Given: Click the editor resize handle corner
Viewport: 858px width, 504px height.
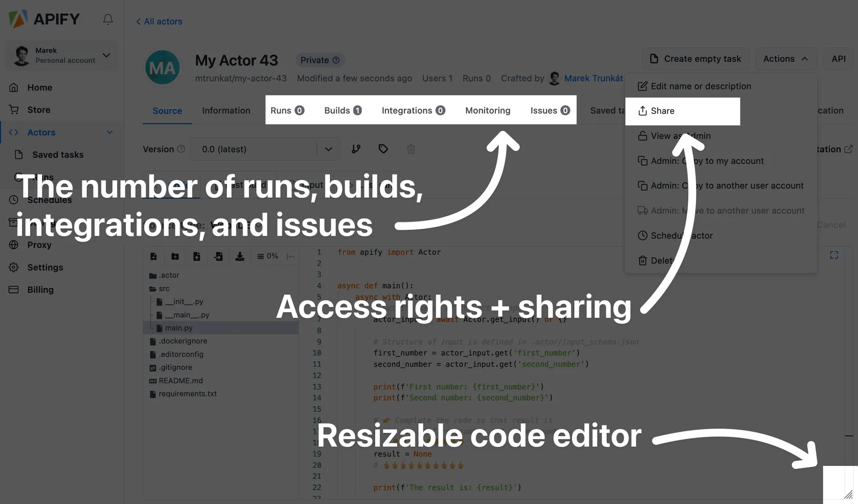Looking at the screenshot, I should (848, 494).
